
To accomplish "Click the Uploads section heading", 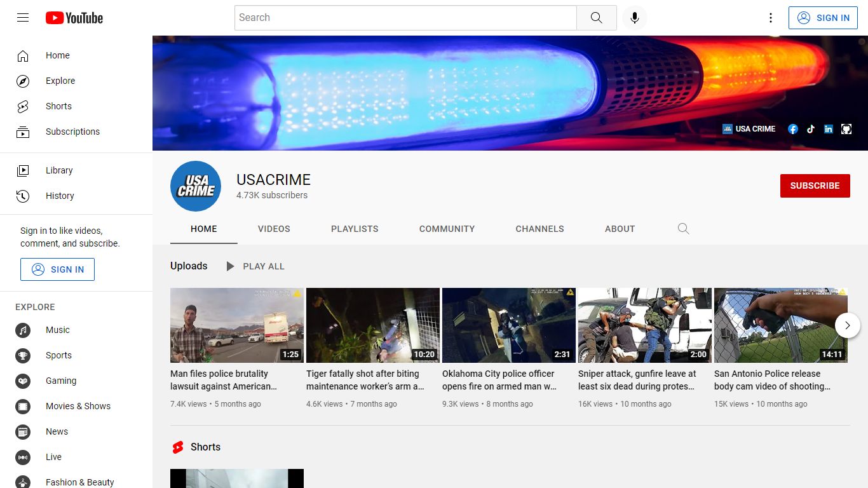I will tap(189, 266).
